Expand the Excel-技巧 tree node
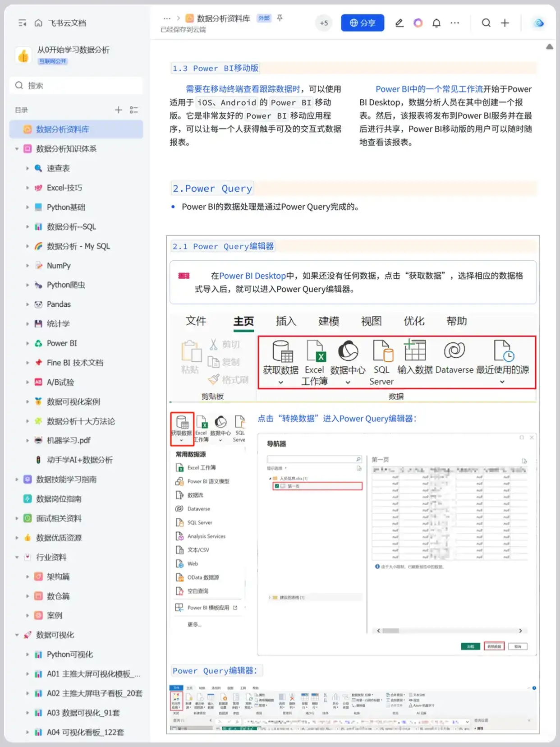The image size is (560, 747). click(x=27, y=188)
